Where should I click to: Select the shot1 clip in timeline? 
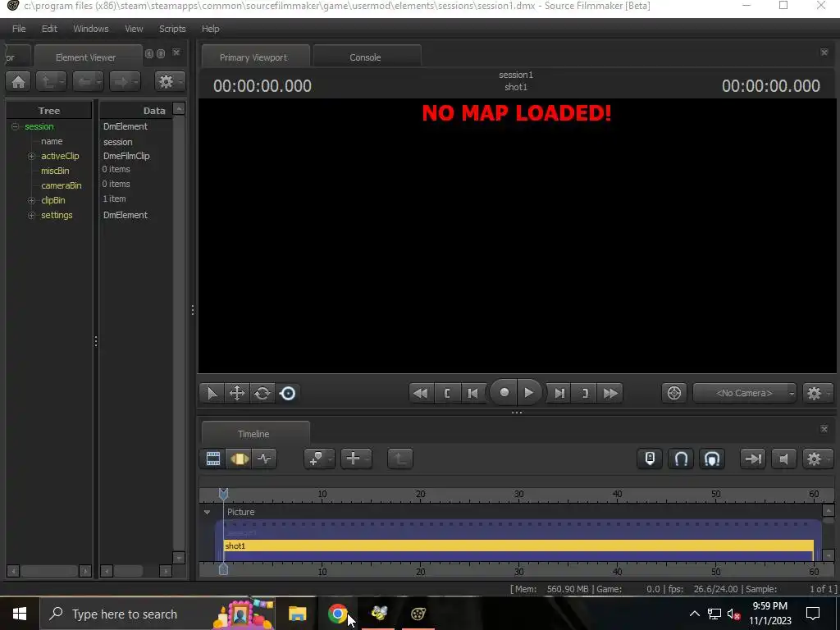(x=518, y=546)
